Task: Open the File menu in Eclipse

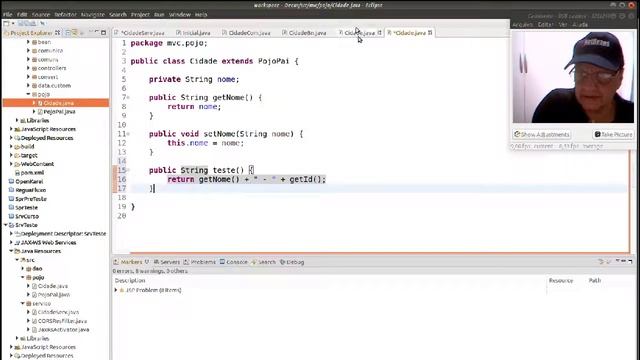Action: pos(7,14)
